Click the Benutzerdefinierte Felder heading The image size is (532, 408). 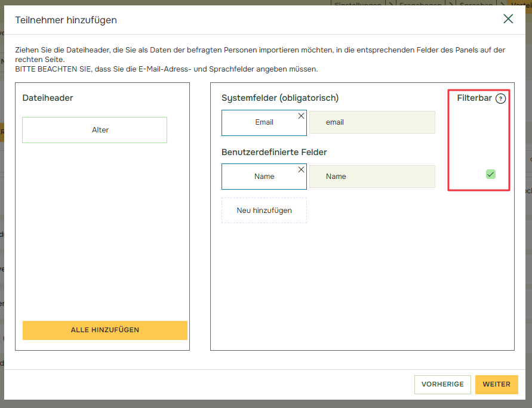coord(274,152)
